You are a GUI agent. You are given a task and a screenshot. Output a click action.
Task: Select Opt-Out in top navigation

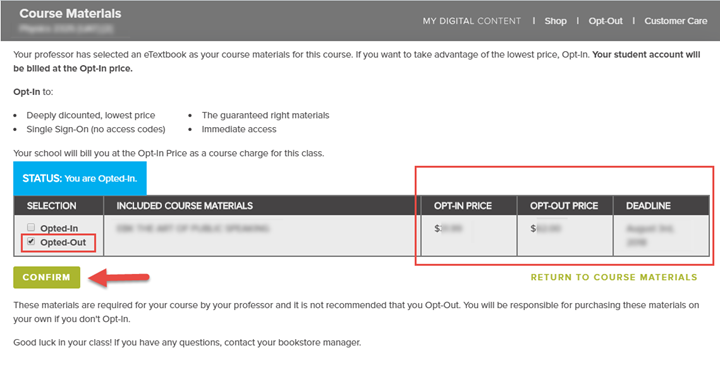tap(606, 21)
